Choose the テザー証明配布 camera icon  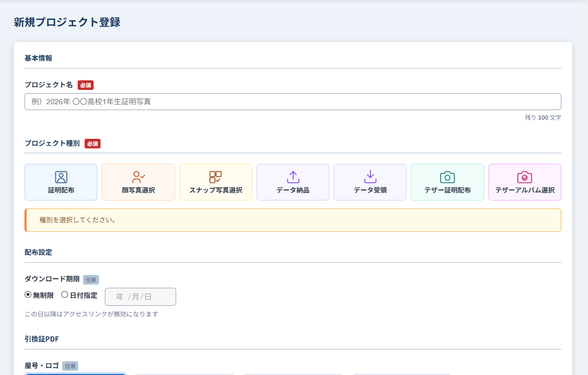coord(448,177)
